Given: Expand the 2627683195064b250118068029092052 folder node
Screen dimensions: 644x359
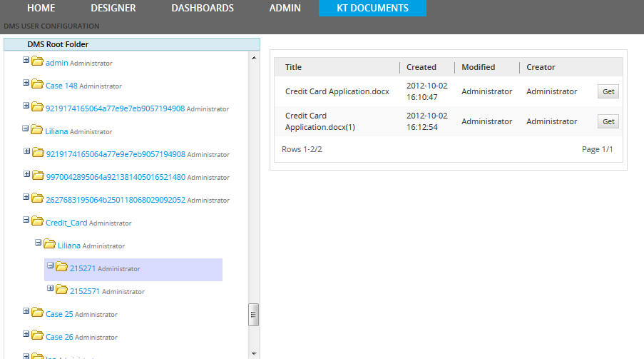Looking at the screenshot, I should (x=26, y=198).
